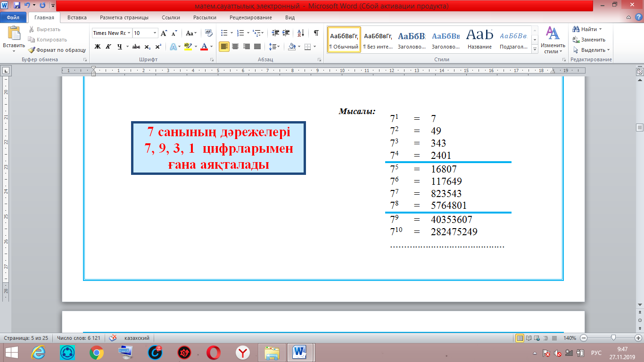This screenshot has width=644, height=362.
Task: Click the spelling check icon in status bar
Action: [113, 338]
